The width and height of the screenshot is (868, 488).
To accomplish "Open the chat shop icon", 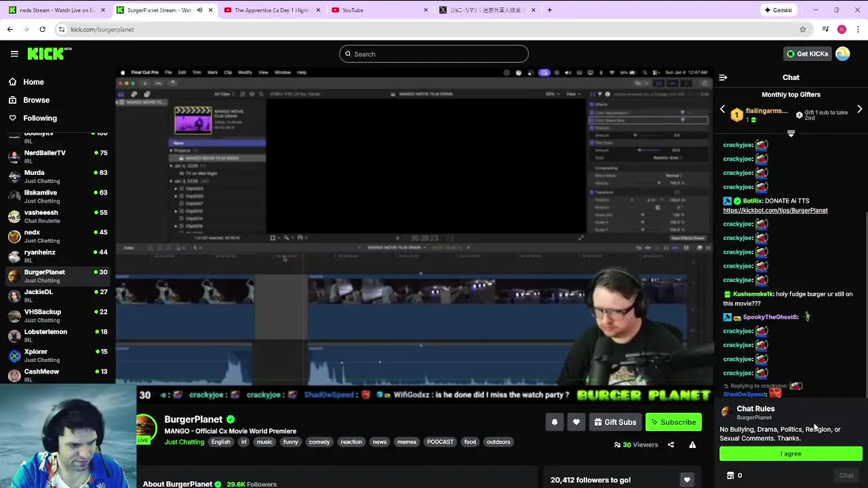I will pyautogui.click(x=730, y=476).
